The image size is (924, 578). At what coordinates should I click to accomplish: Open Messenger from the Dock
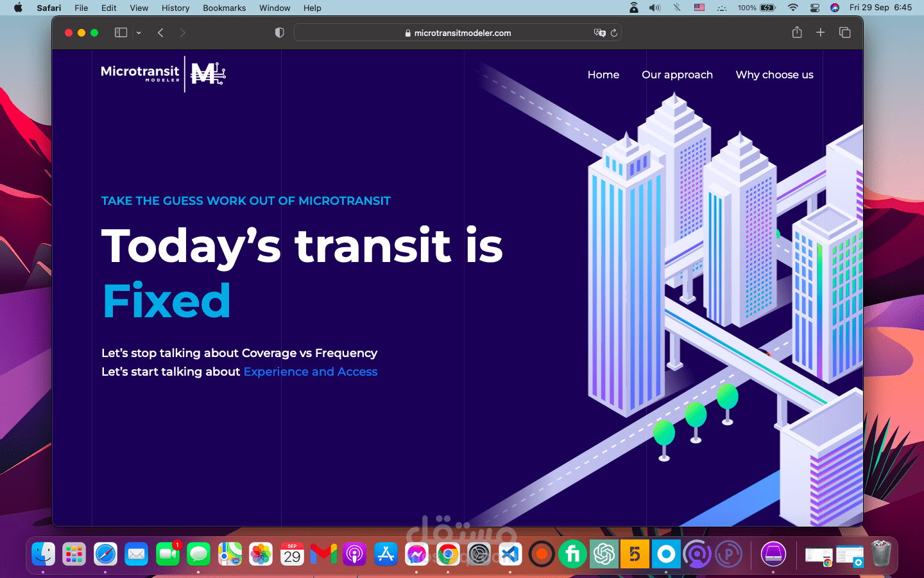[x=416, y=554]
